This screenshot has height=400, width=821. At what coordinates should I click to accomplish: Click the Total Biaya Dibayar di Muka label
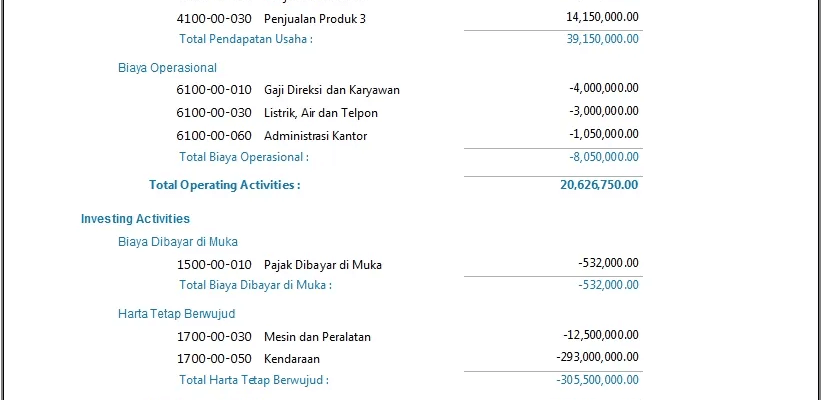255,285
